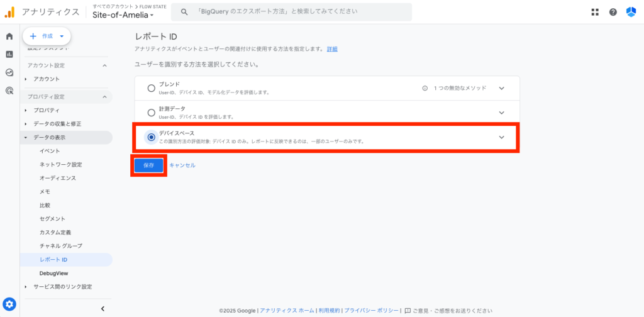Open the Admin gear icon at bottom left
The height and width of the screenshot is (317, 644).
pos(9,304)
